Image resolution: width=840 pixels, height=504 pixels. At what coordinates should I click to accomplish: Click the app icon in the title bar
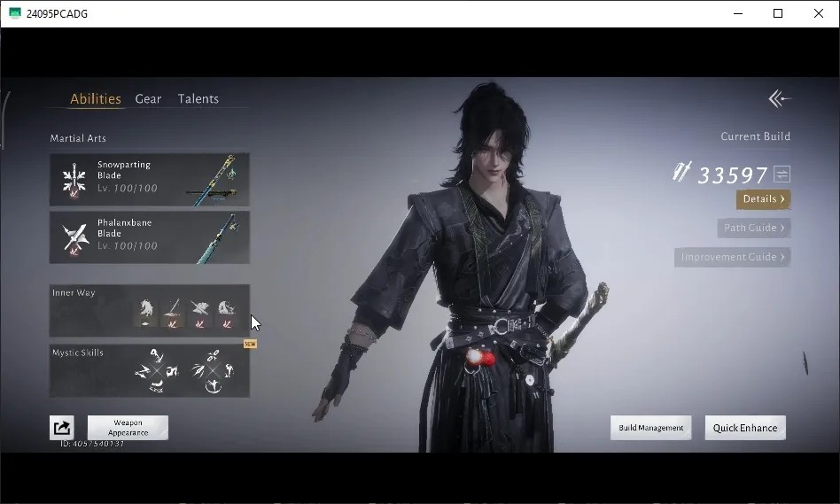[x=14, y=13]
